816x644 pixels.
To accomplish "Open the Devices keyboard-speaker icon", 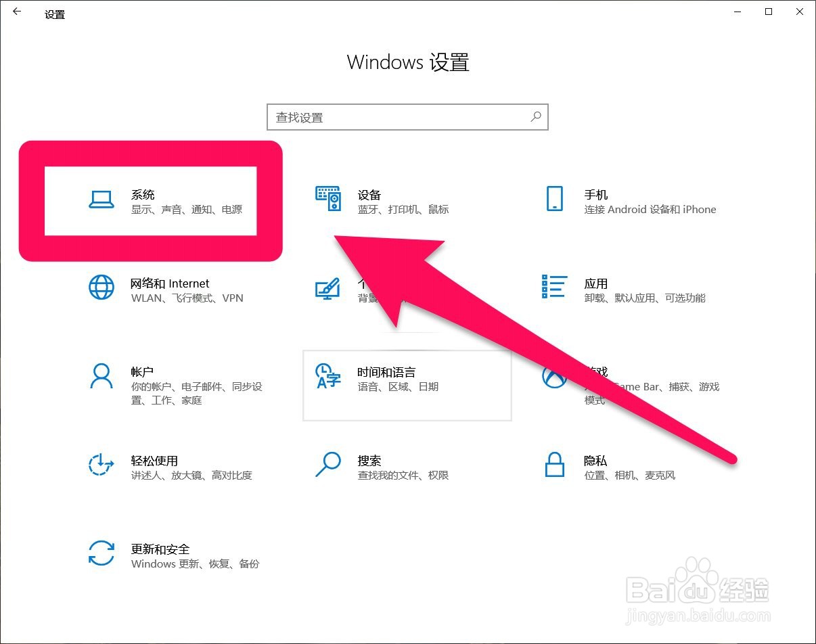I will coord(328,200).
